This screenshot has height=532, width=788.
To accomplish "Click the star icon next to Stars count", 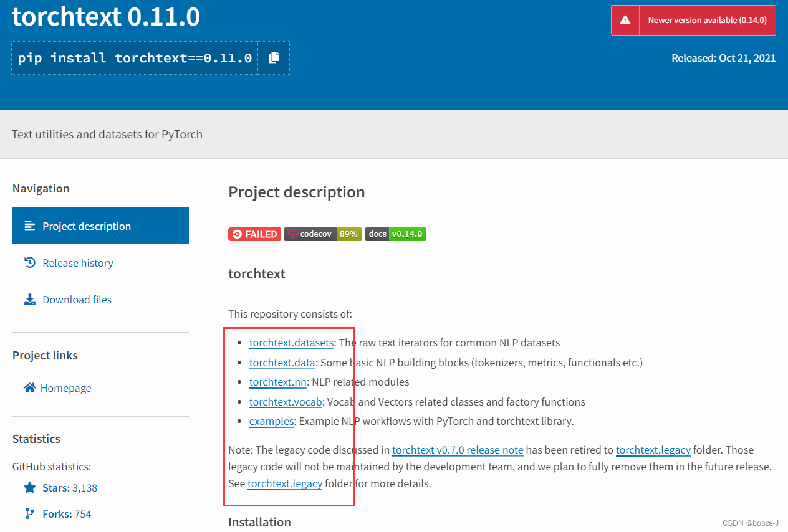I will (30, 487).
